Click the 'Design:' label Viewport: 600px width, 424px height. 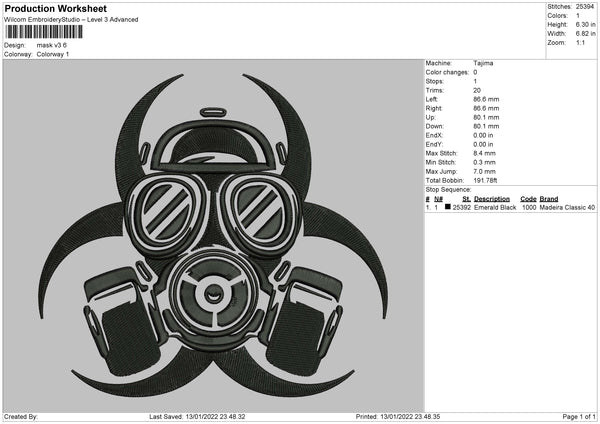tap(15, 45)
